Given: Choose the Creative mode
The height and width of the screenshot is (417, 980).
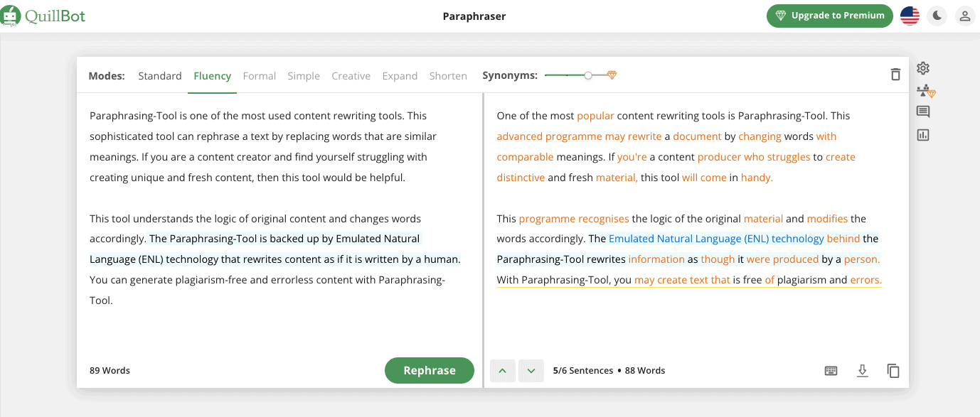Looking at the screenshot, I should pyautogui.click(x=351, y=76).
